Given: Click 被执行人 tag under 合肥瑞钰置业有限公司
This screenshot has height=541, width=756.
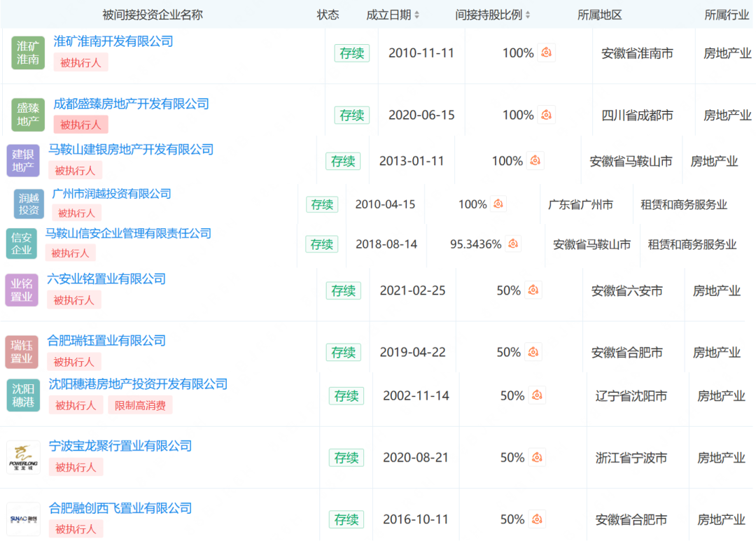Looking at the screenshot, I should 73,362.
